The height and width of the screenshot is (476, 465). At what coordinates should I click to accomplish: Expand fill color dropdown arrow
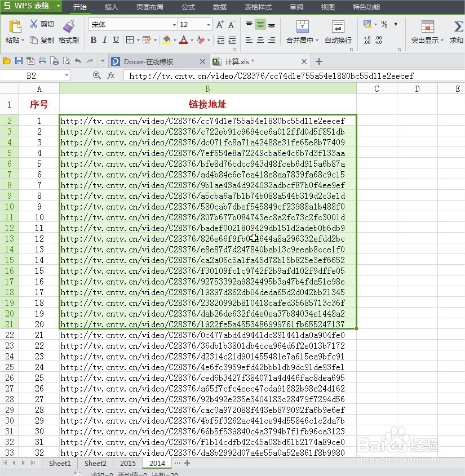175,40
